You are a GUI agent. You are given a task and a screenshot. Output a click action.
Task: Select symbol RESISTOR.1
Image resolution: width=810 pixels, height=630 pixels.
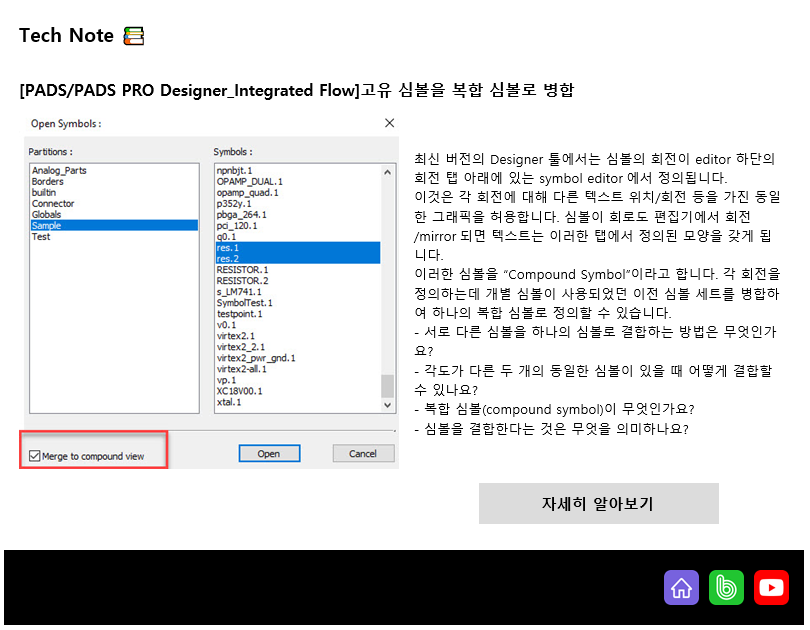pos(298,270)
